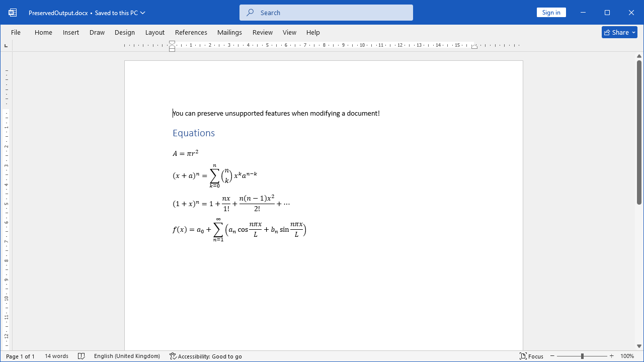Click the tab stop selector in ruler corner

click(6, 46)
